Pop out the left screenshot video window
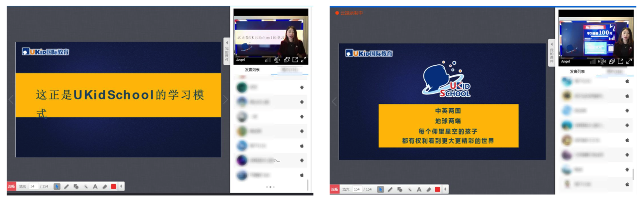 [295, 60]
